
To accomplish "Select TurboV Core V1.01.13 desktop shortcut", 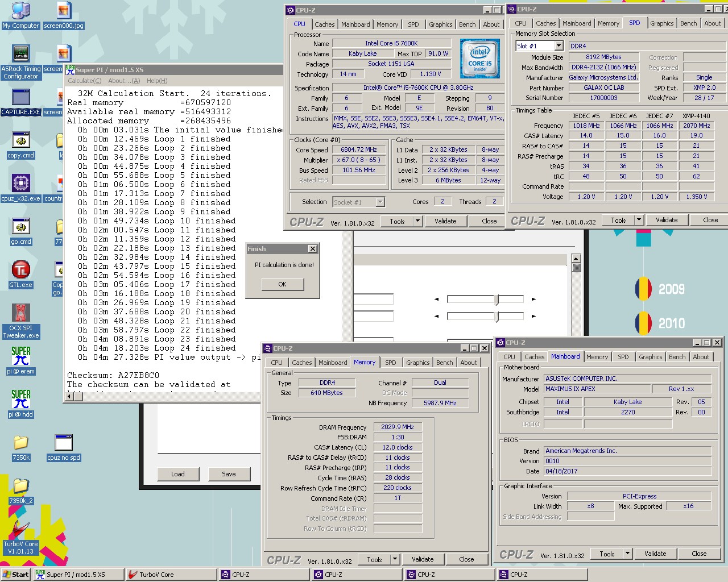I will pos(21,538).
